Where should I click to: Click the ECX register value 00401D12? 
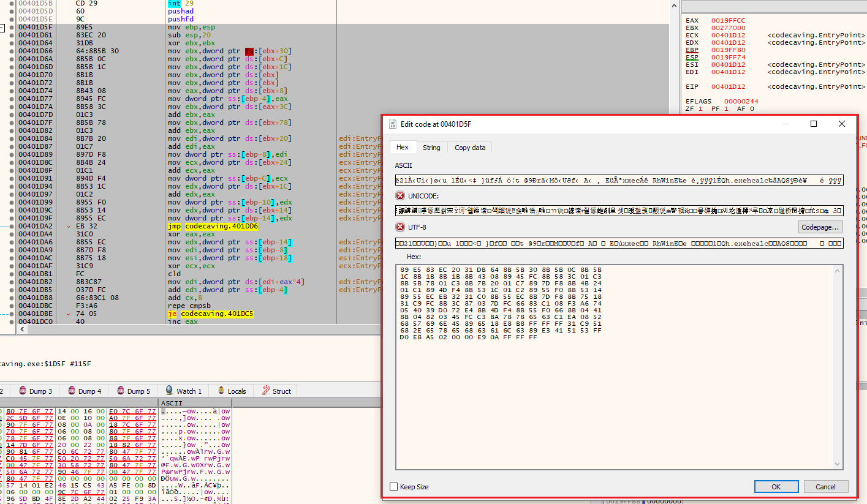pos(728,35)
